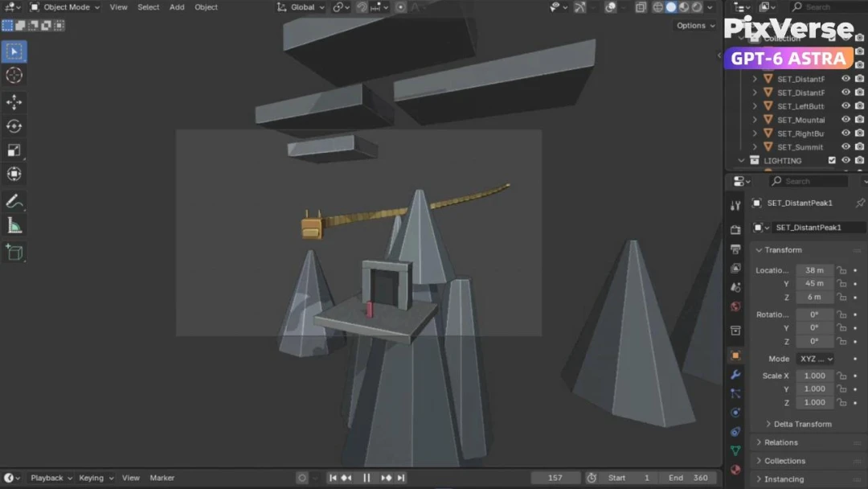This screenshot has width=868, height=489.
Task: Toggle viewport overlays
Action: [611, 7]
